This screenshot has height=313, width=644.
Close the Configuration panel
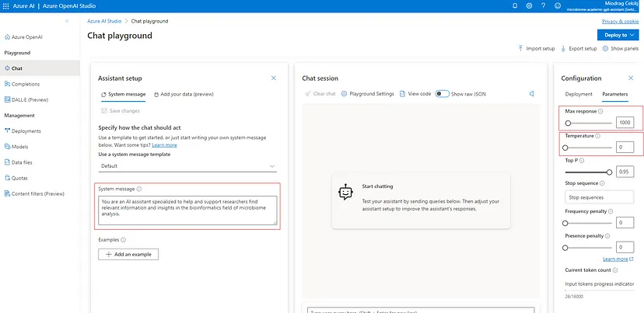pos(631,78)
